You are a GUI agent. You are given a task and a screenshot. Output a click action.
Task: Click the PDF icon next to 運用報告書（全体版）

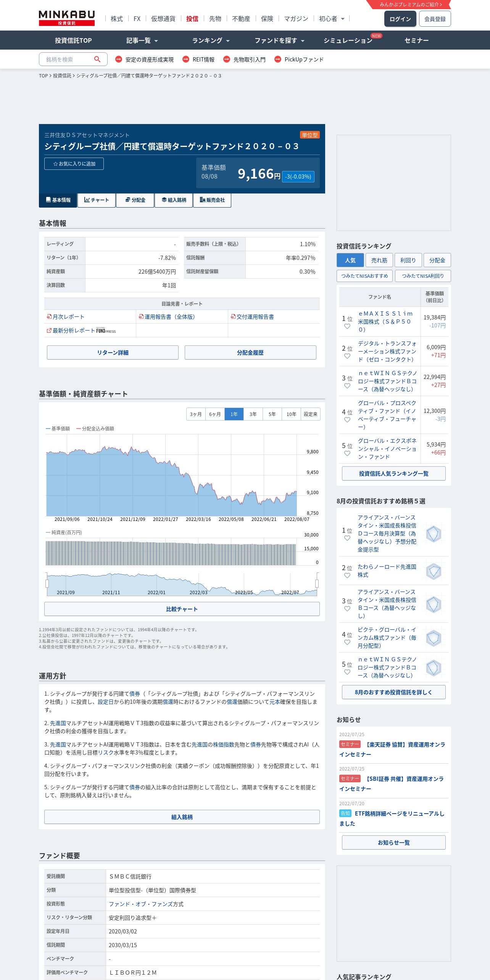tap(141, 316)
